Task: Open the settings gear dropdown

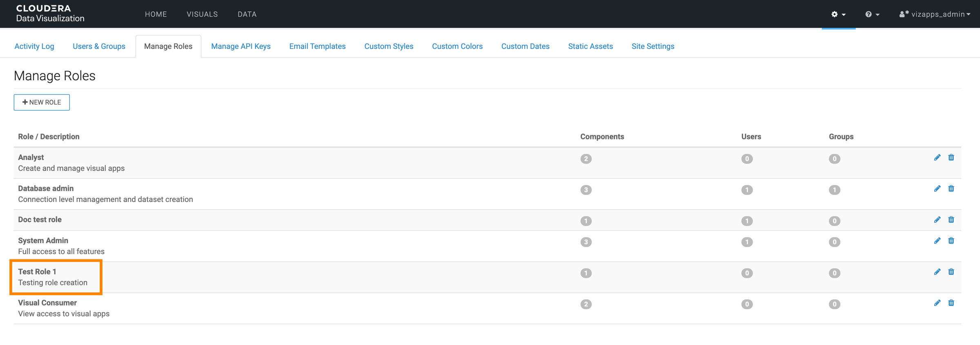Action: point(838,14)
